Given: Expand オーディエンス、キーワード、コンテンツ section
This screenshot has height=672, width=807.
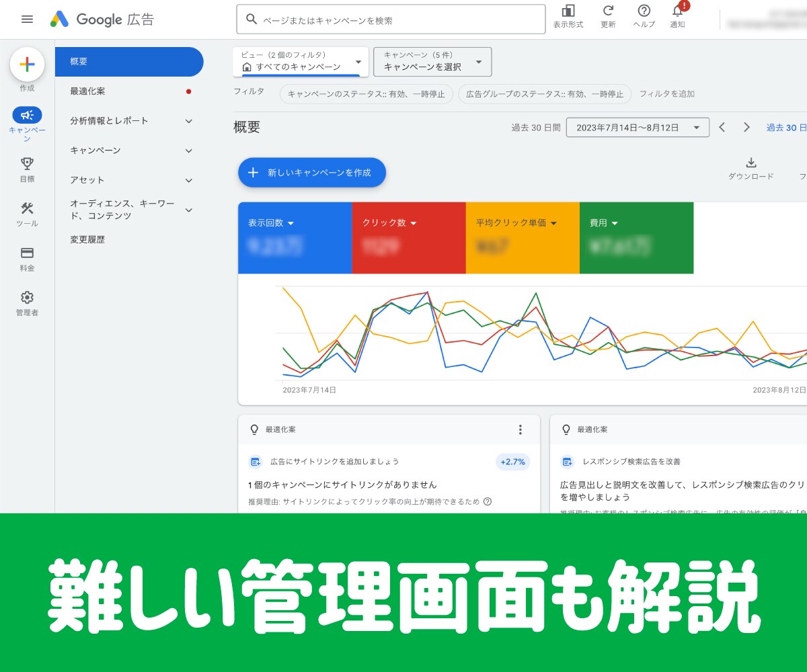Looking at the screenshot, I should (x=189, y=210).
